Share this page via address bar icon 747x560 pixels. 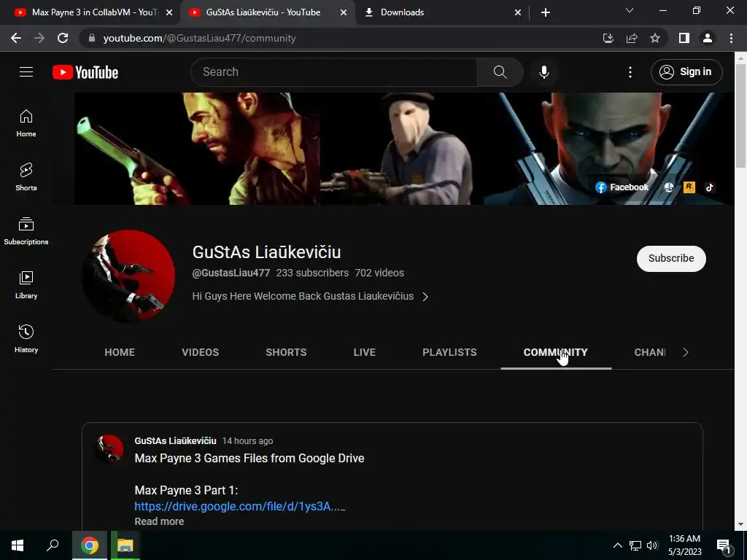click(632, 38)
